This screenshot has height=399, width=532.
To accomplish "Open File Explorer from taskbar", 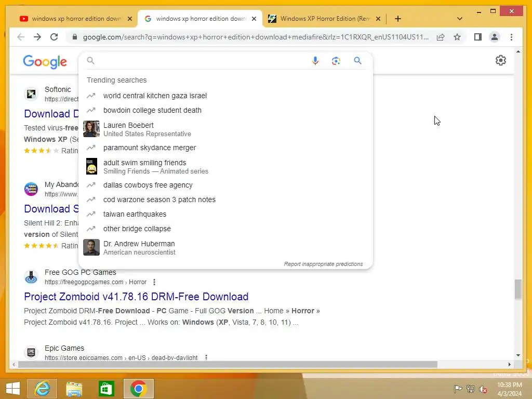I will point(74,389).
